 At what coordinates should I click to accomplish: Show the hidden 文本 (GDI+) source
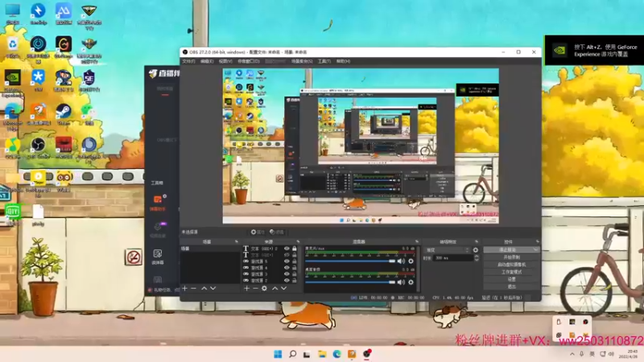click(x=287, y=255)
